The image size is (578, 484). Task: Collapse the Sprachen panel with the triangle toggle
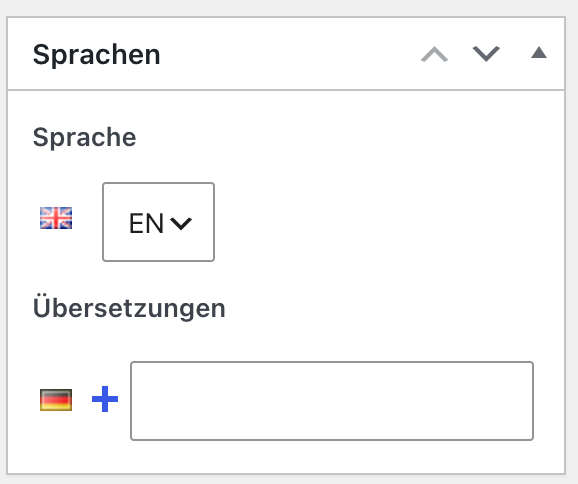(x=539, y=52)
